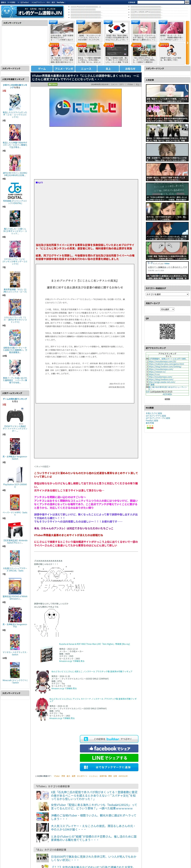
Task: Share the article via the facebook button
Action: [109, 748]
